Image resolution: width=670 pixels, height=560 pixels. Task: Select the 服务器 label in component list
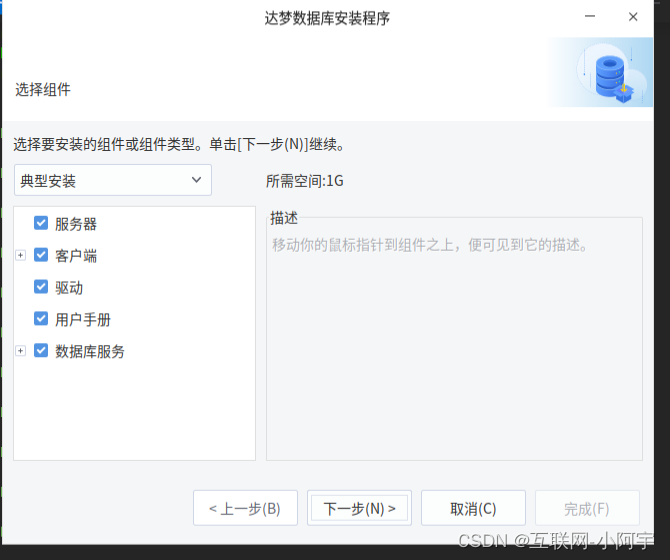pos(76,224)
